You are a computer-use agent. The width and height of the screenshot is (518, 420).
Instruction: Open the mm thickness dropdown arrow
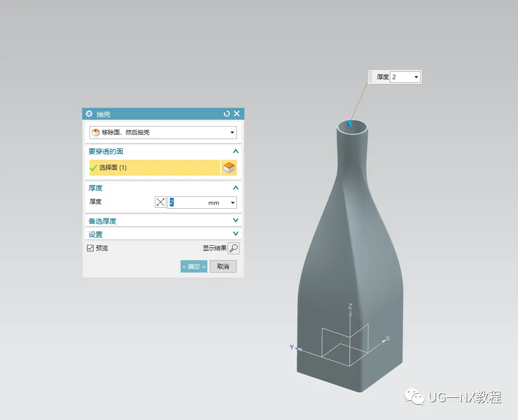[232, 203]
